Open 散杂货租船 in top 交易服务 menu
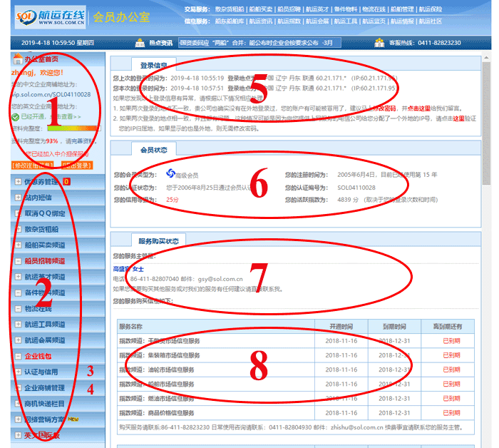Screen dimensions: 499x448 pos(230,9)
